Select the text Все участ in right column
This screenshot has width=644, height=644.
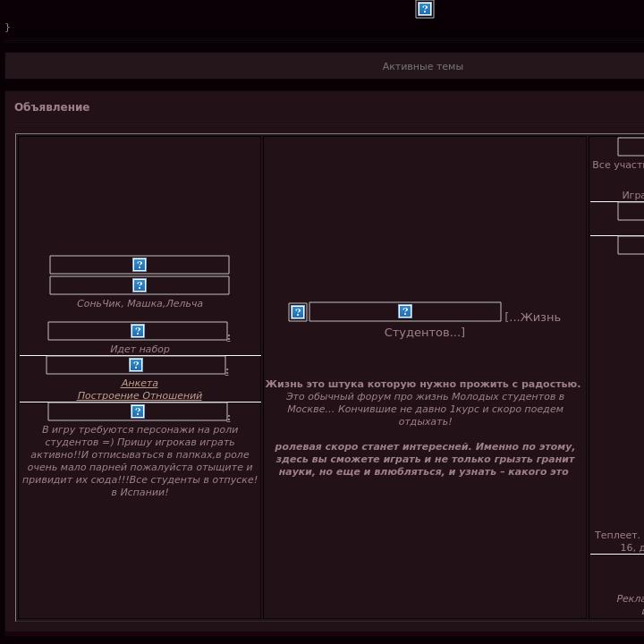(618, 165)
